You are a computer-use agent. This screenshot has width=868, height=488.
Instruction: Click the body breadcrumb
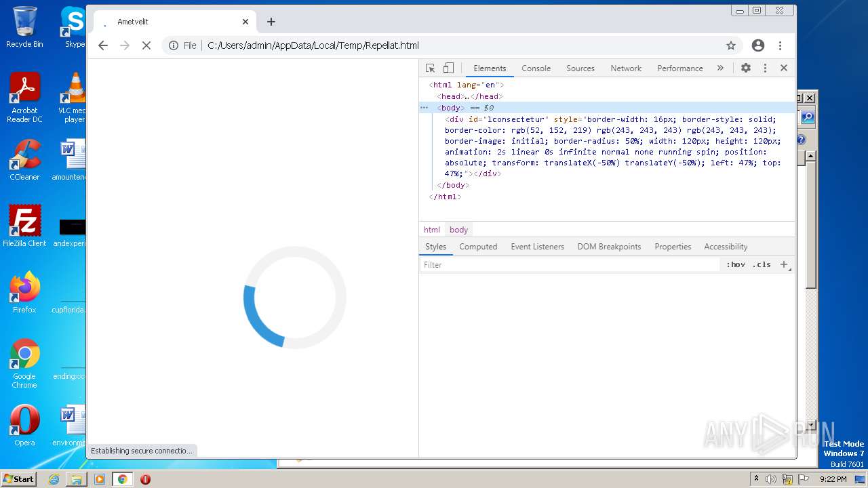(458, 230)
